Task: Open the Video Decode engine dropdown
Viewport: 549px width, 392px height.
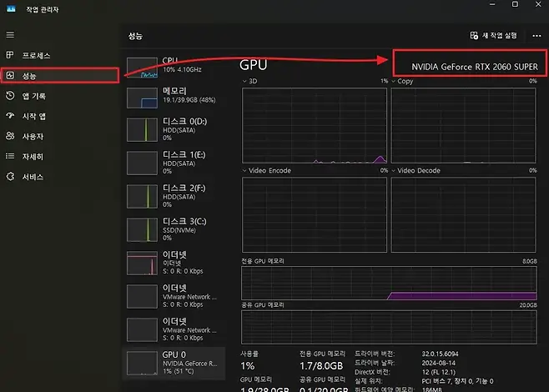Action: coord(393,170)
